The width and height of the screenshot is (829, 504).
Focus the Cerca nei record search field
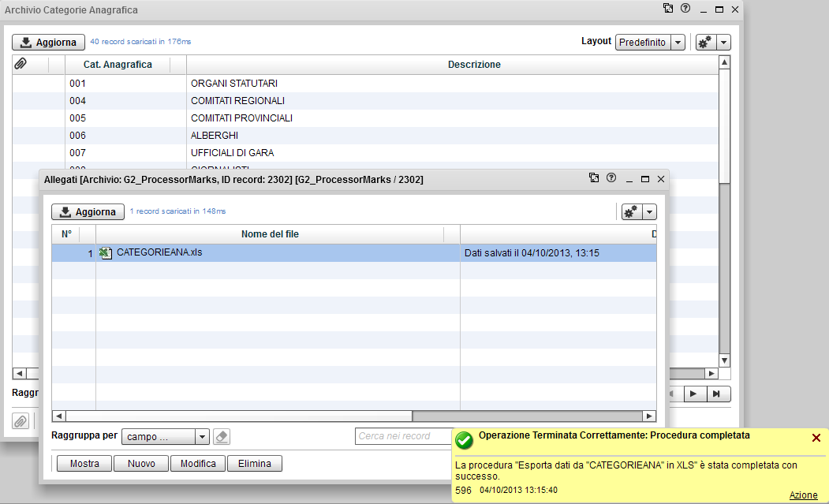[x=402, y=436]
